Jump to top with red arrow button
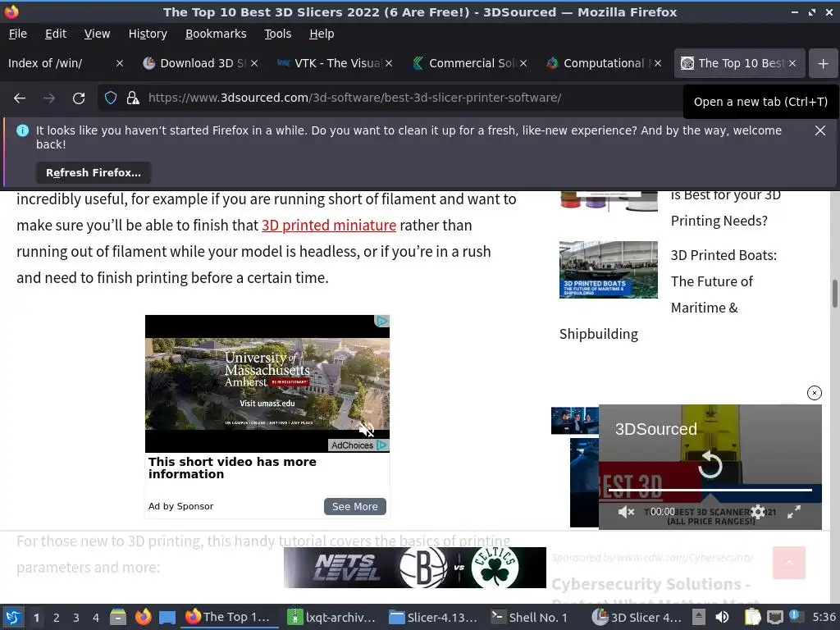The image size is (840, 630). tap(788, 563)
